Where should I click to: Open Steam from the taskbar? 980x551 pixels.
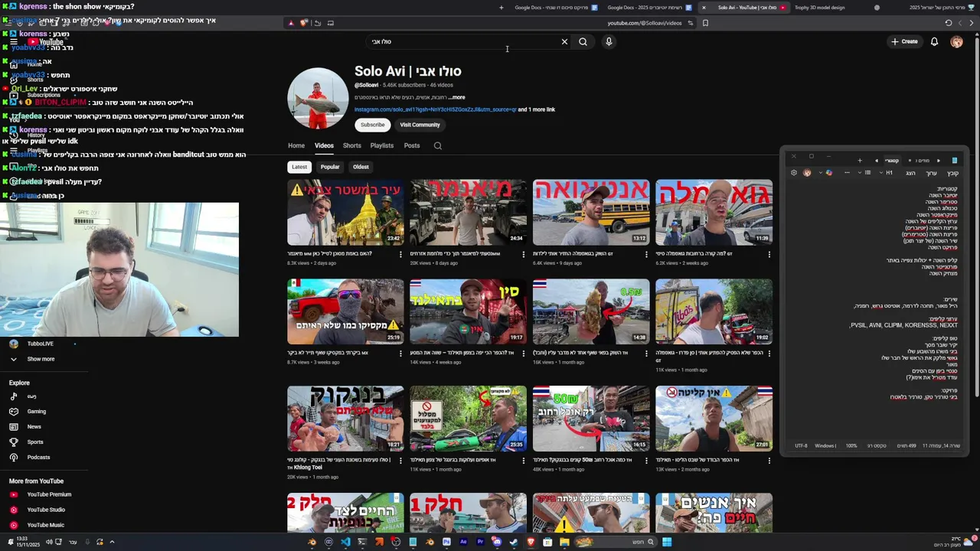coord(513,542)
